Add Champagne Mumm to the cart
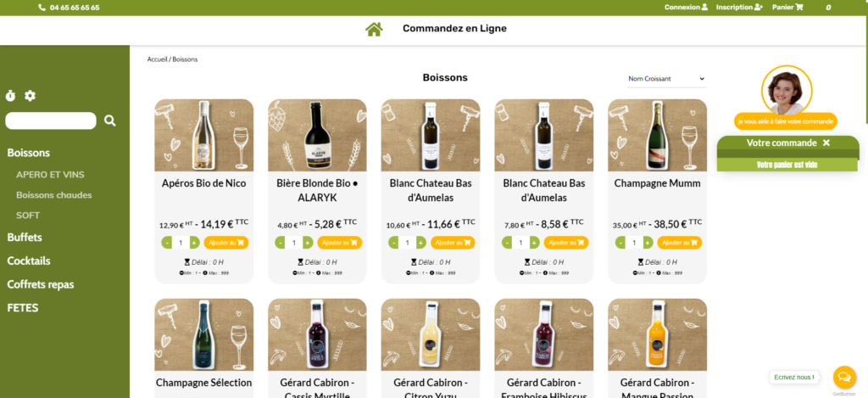 tap(680, 243)
